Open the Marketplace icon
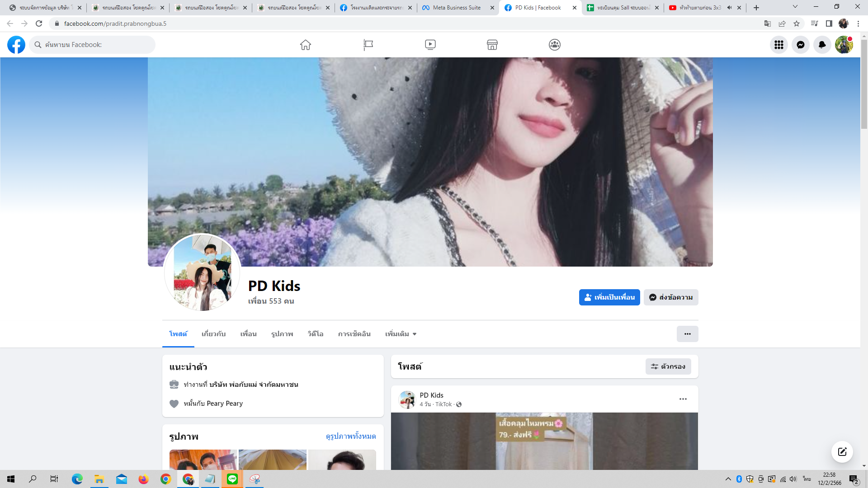The image size is (868, 488). (x=492, y=45)
